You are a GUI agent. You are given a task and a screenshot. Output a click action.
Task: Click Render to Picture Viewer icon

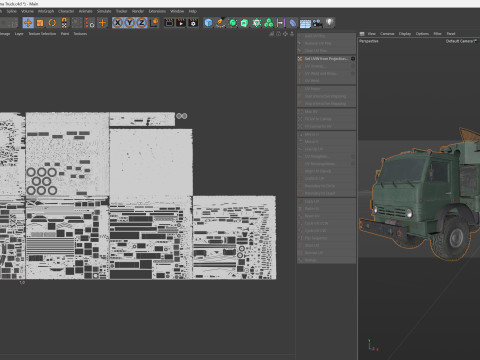[181, 23]
